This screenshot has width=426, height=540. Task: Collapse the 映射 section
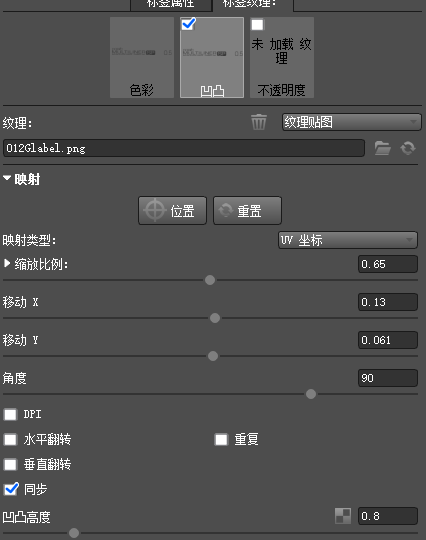7,178
